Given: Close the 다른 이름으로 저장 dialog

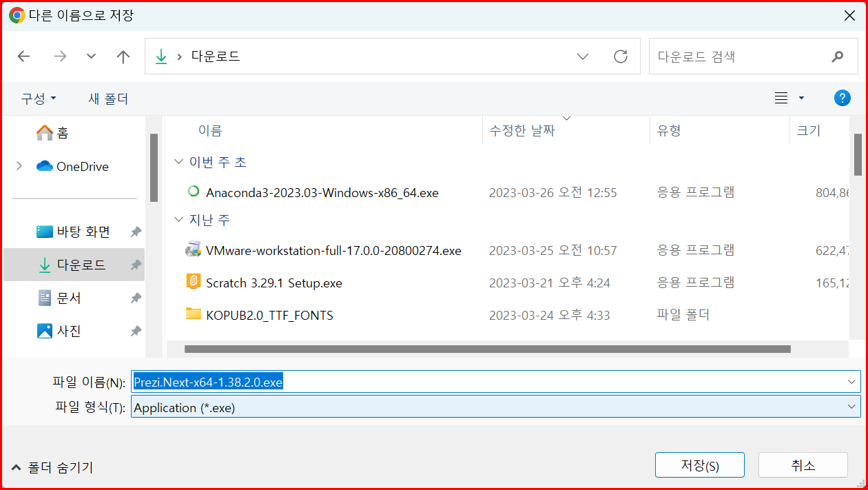Looking at the screenshot, I should pyautogui.click(x=849, y=15).
